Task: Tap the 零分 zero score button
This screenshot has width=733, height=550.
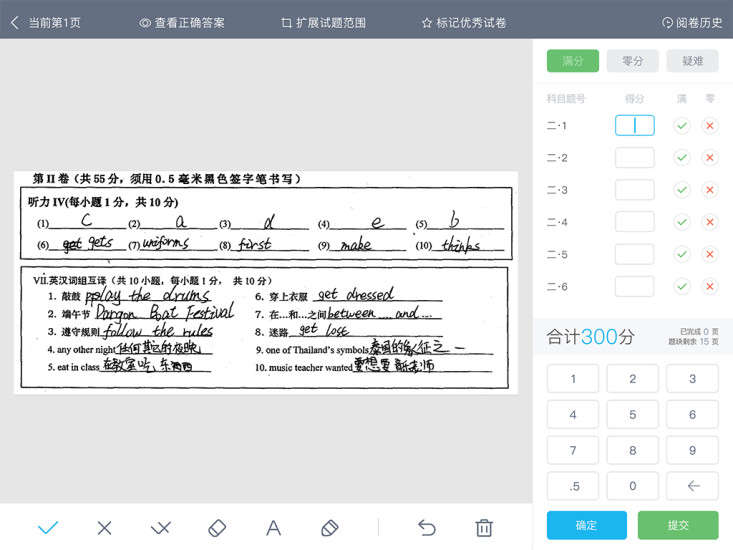Action: click(632, 61)
